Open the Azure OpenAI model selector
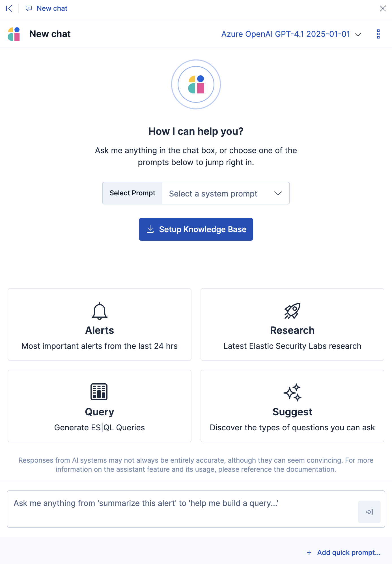This screenshot has width=392, height=564. 286,34
